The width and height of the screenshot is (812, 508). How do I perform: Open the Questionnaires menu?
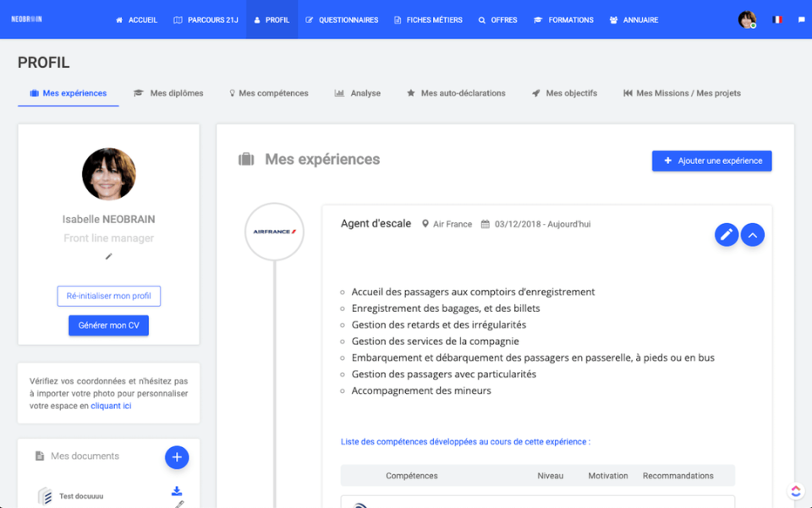coord(342,19)
